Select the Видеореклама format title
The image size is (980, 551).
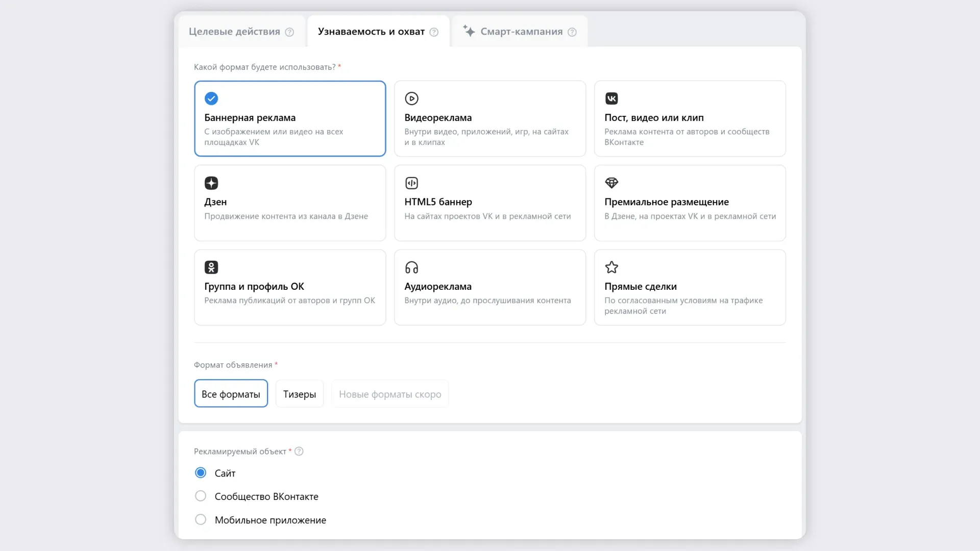point(438,118)
